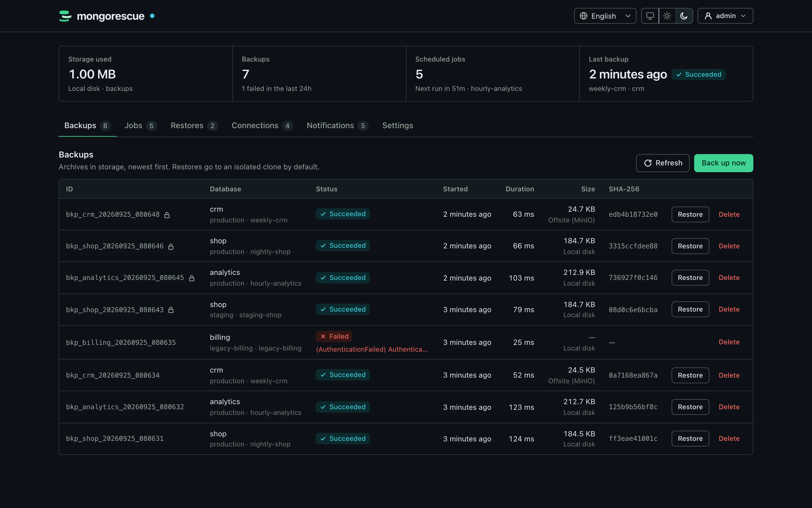Click the teal status dot beside mongorescue
The width and height of the screenshot is (812, 508).
[152, 16]
